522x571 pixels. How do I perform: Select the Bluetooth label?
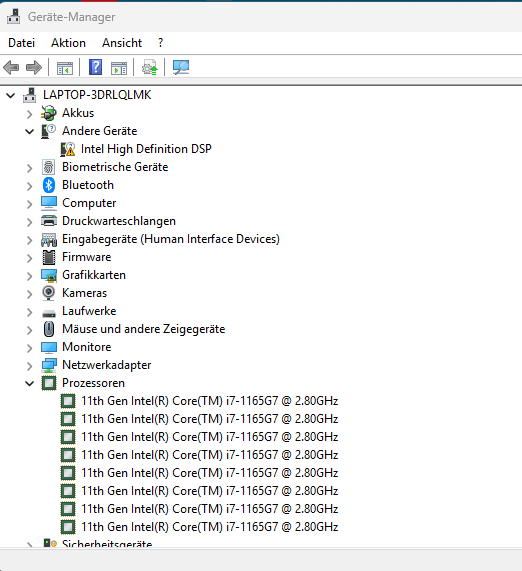88,185
